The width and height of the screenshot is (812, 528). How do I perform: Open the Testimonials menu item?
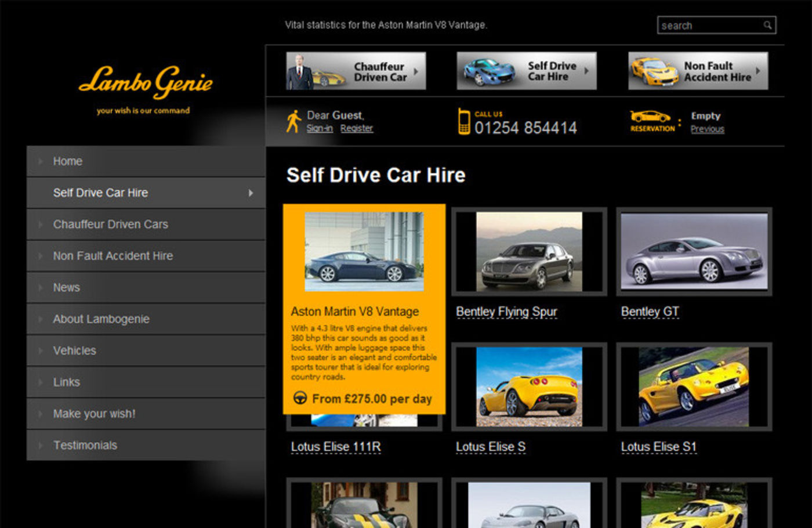click(85, 445)
